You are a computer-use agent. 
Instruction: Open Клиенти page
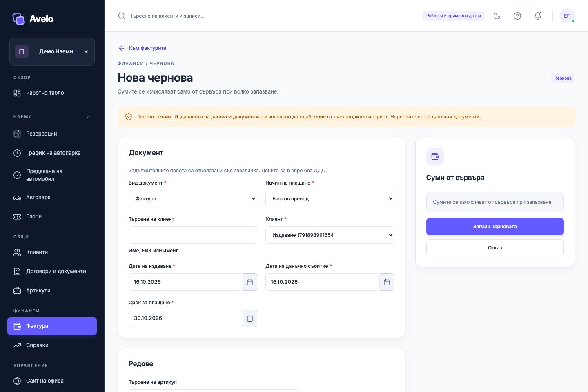[x=52, y=252]
